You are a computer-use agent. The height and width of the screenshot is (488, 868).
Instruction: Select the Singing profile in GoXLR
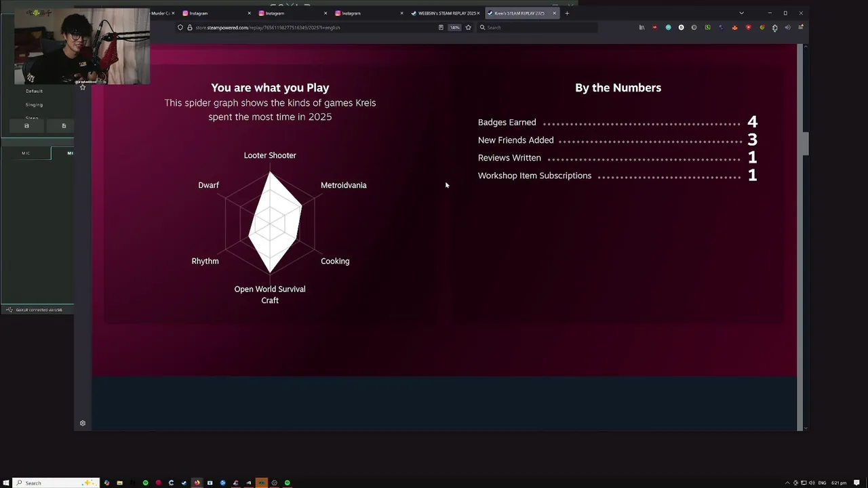pos(34,105)
